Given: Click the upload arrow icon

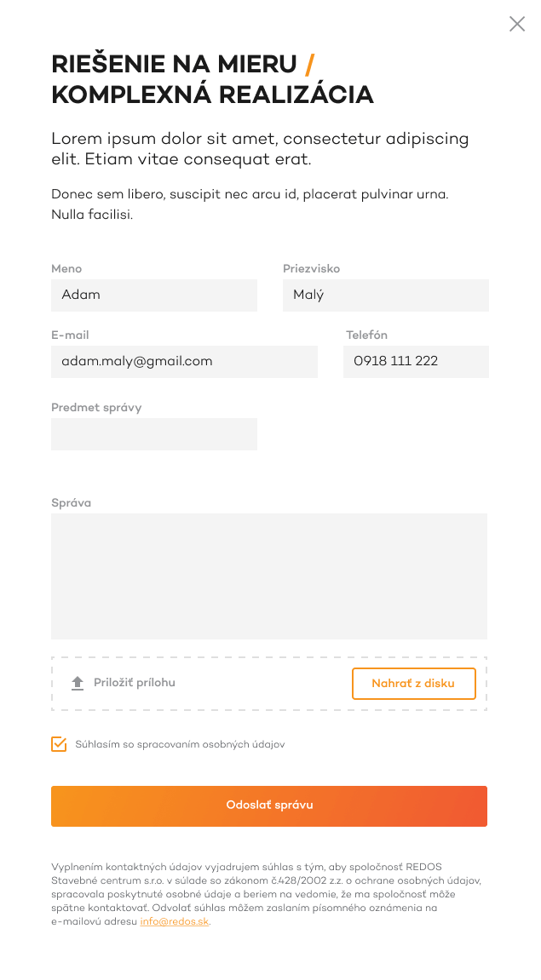Looking at the screenshot, I should click(78, 683).
